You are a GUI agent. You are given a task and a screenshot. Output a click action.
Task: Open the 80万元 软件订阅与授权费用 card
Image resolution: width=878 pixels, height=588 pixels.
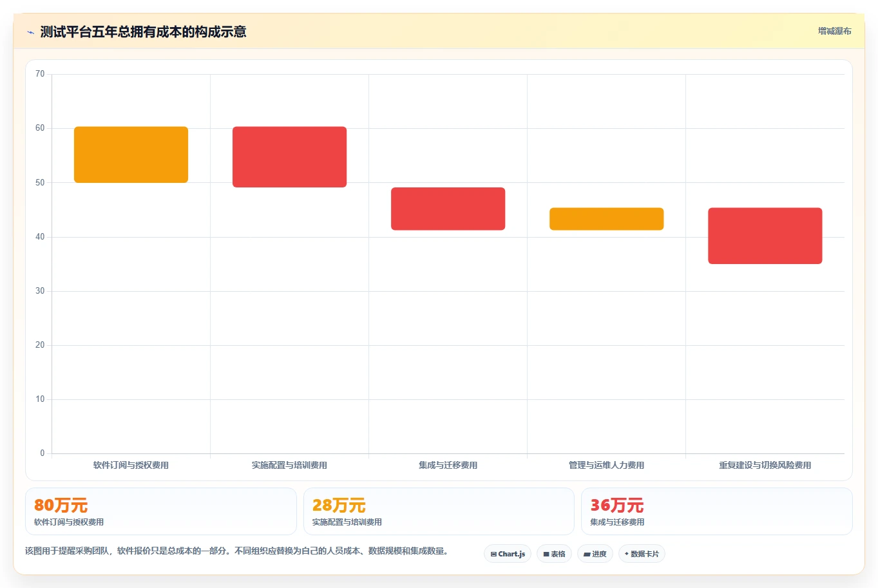point(161,511)
